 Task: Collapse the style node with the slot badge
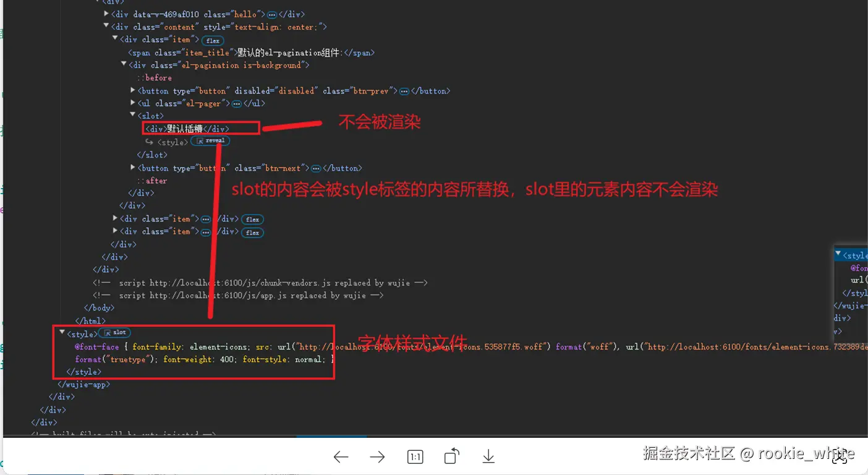point(62,333)
